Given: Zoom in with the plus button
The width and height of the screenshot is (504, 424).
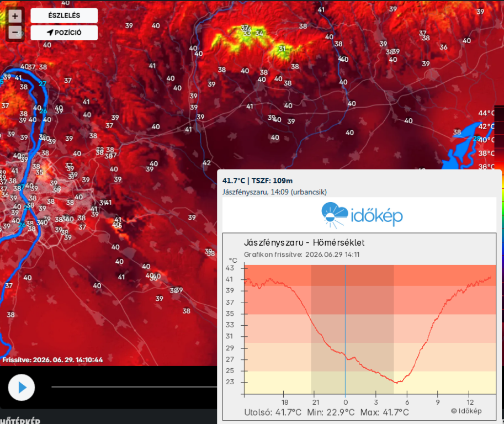Looking at the screenshot, I should tap(15, 16).
